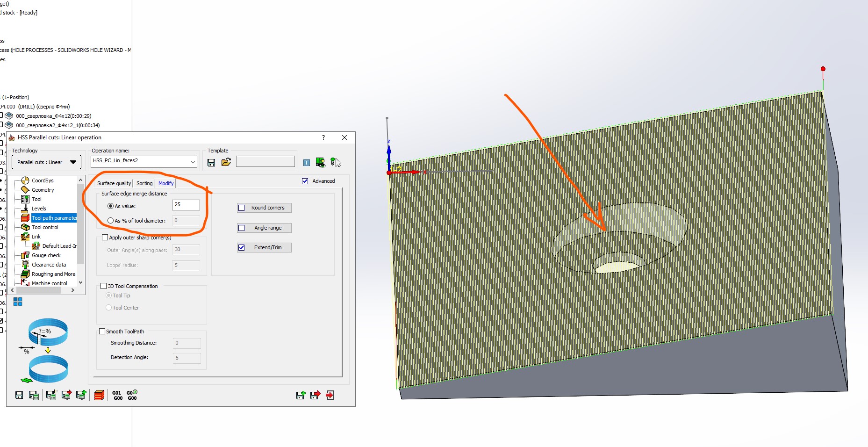The width and height of the screenshot is (868, 447).
Task: Open Technology dropdown Parallel cuts : Linear
Action: 46,162
